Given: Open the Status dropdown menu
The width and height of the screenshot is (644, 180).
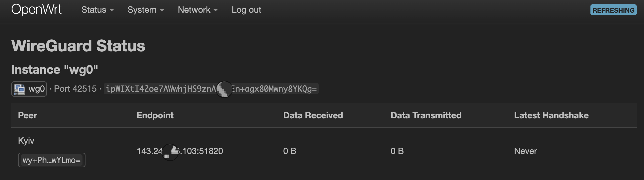Looking at the screenshot, I should tap(98, 10).
